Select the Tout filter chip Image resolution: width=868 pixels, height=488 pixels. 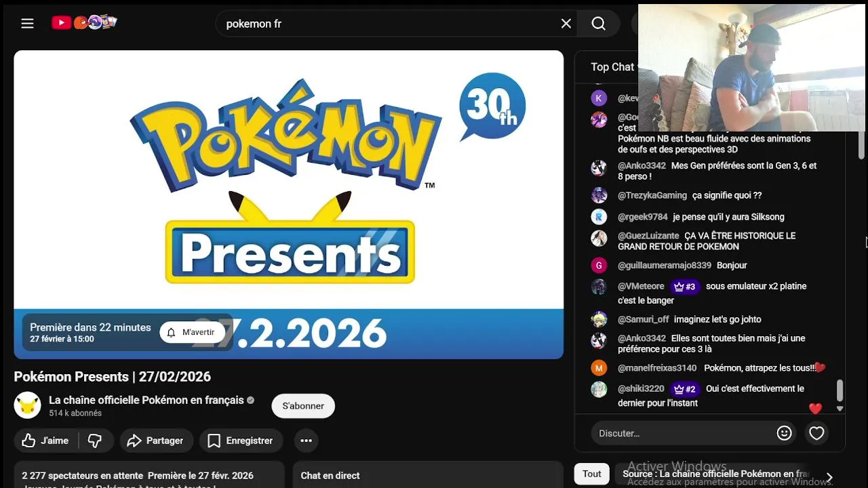[x=592, y=474]
